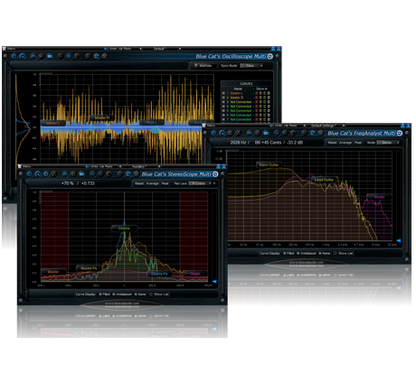Image resolution: width=416 pixels, height=376 pixels.
Task: Click the Hz / Cents / dB readout in the FreqAnalyst
Action: [267, 142]
